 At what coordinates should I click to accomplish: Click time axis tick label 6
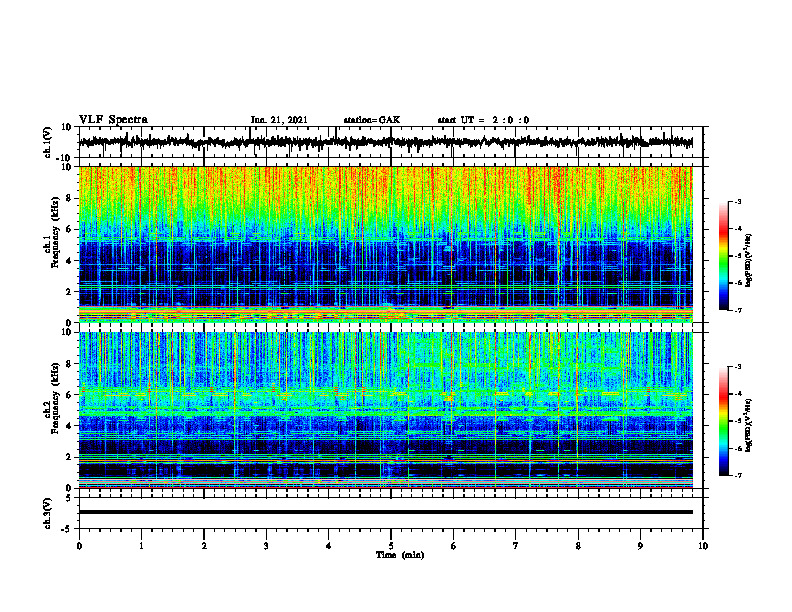(453, 546)
